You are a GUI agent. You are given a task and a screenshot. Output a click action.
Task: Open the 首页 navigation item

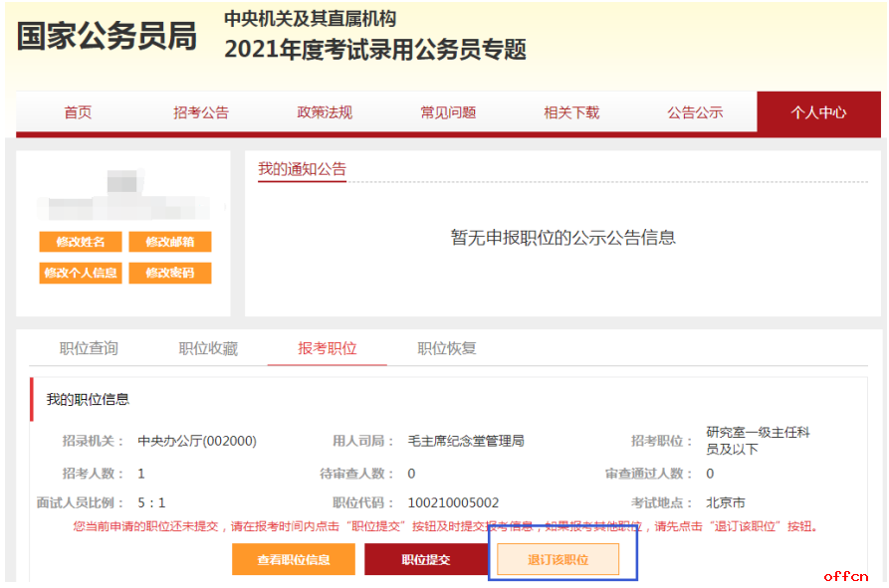[x=78, y=112]
